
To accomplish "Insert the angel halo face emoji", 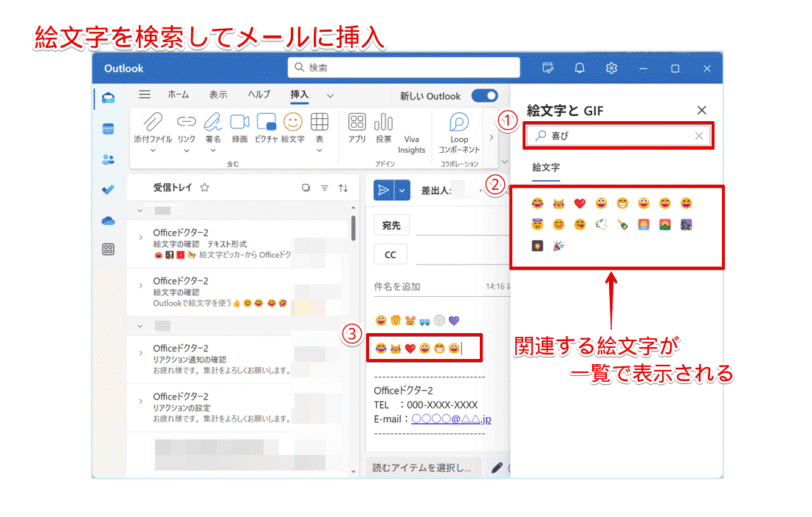I will [538, 224].
